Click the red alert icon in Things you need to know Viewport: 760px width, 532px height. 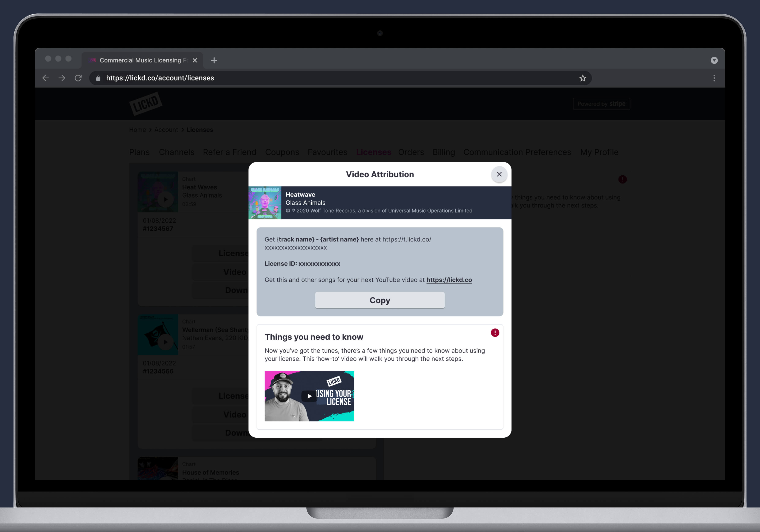[x=495, y=333]
